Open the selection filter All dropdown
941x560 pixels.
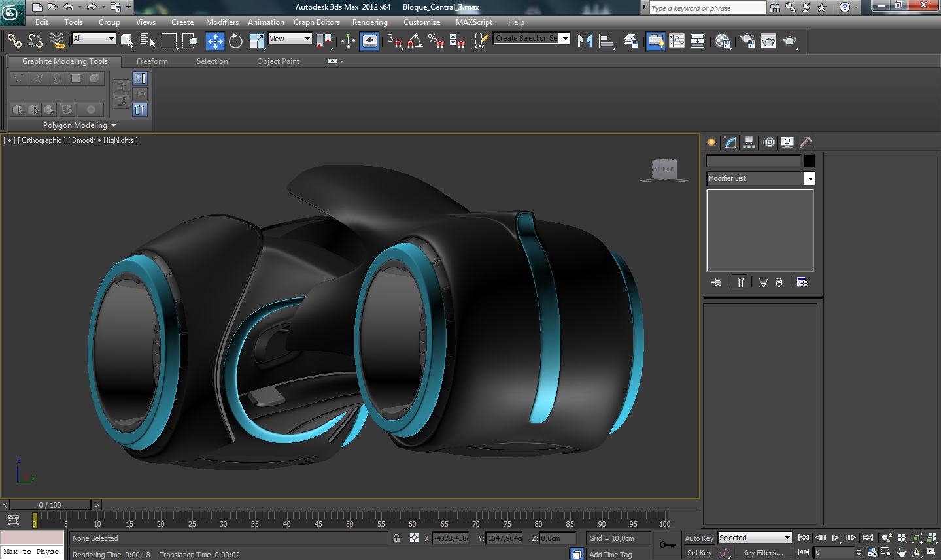point(94,39)
